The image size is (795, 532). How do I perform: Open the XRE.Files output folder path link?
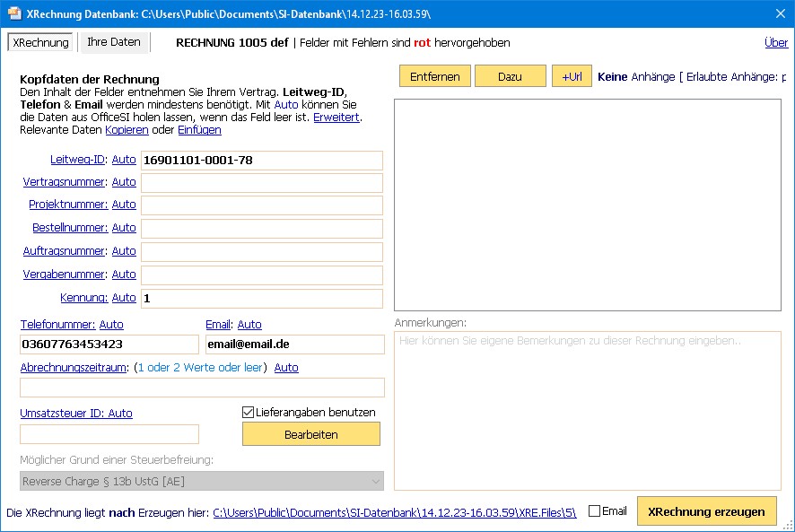point(394,513)
